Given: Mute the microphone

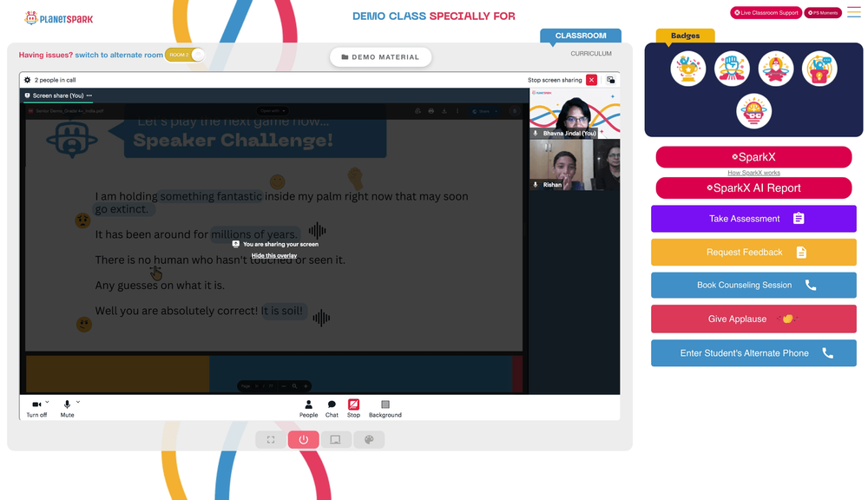Looking at the screenshot, I should (67, 409).
